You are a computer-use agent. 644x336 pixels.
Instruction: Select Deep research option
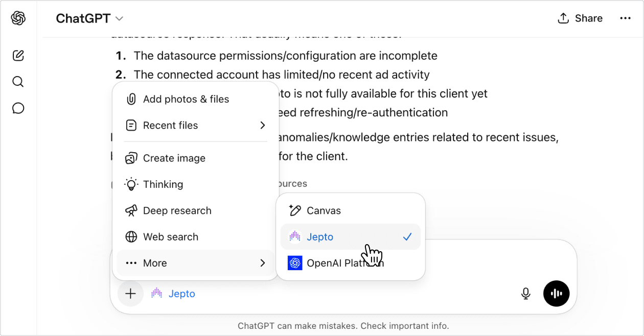point(196,210)
